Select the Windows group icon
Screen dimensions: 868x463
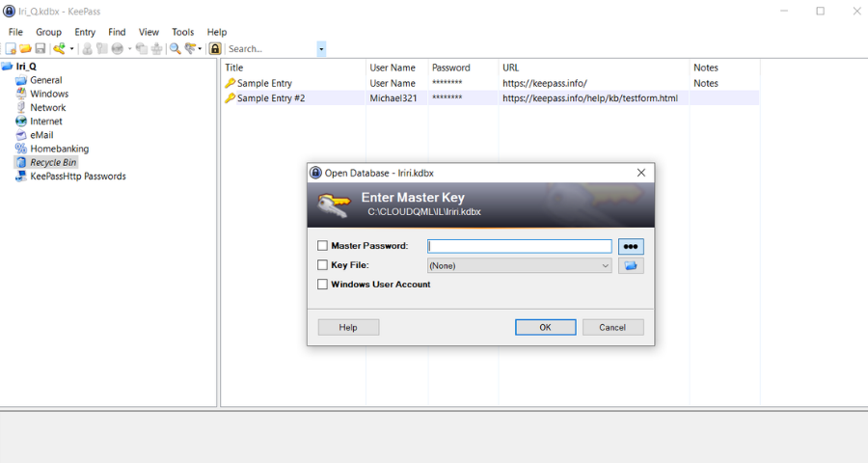pyautogui.click(x=21, y=94)
